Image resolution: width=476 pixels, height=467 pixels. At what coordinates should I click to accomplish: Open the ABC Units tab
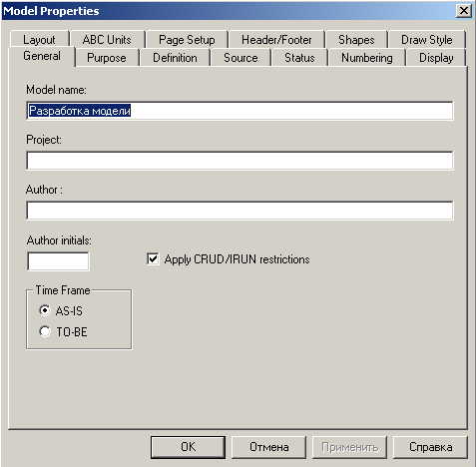[x=107, y=40]
